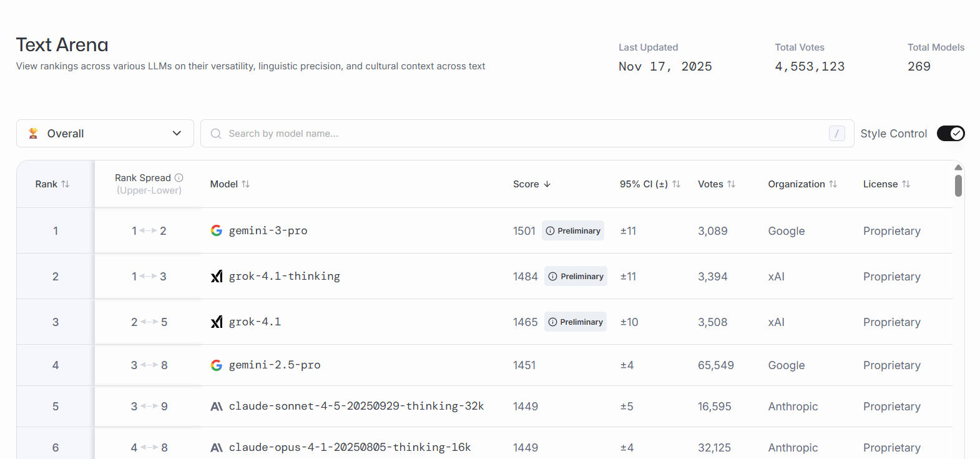Turn off the Style Control switch
This screenshot has width=980, height=459.
coord(951,133)
